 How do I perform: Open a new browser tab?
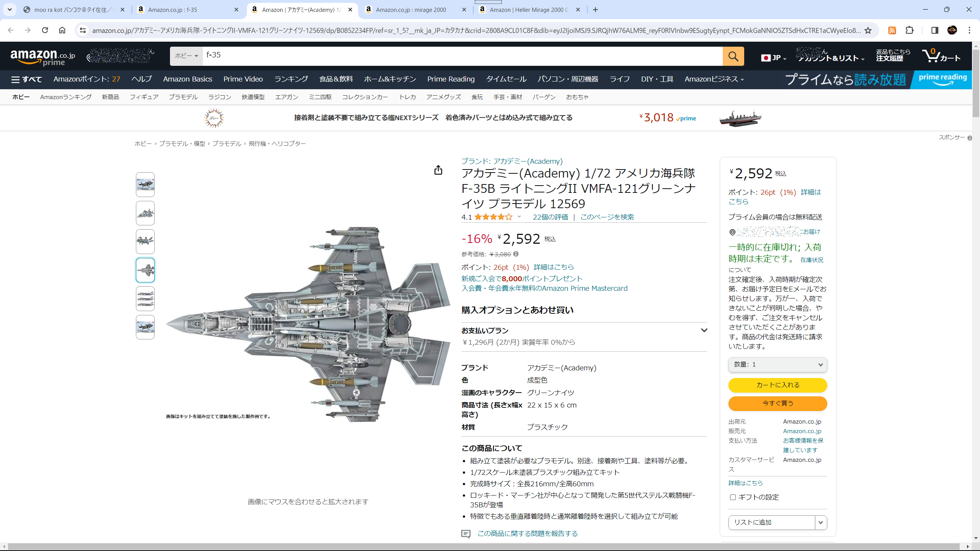595,10
